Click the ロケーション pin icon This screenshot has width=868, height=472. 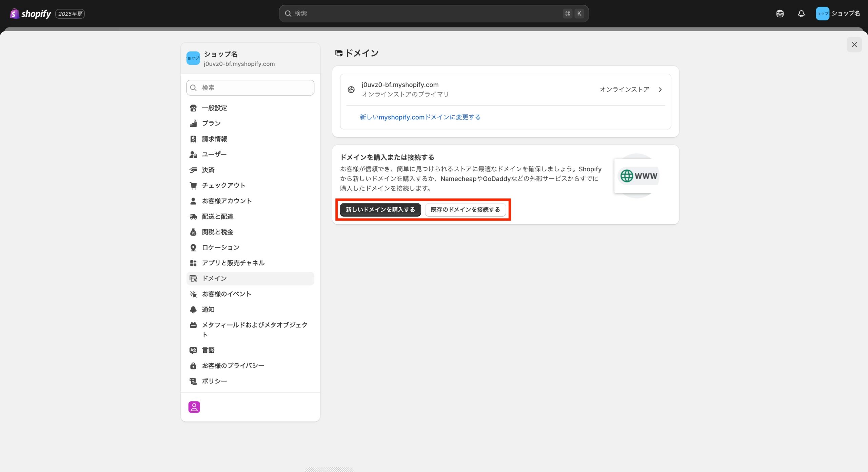[193, 248]
